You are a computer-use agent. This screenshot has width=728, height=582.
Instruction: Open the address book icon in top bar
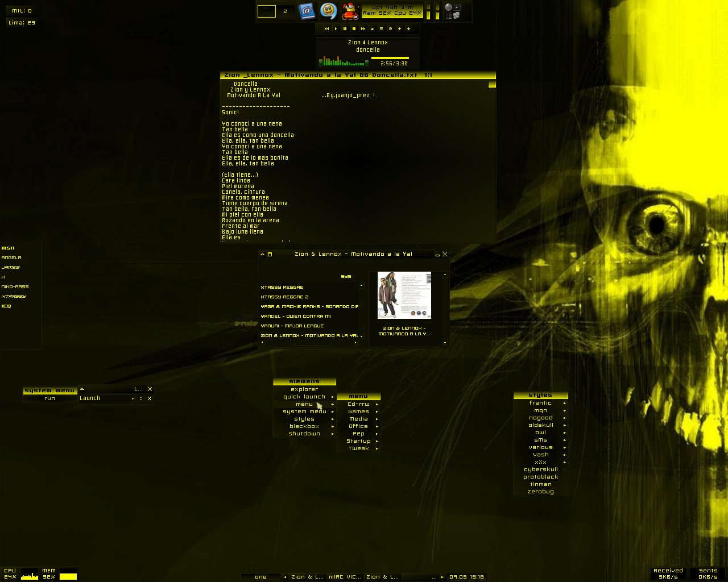coord(307,10)
